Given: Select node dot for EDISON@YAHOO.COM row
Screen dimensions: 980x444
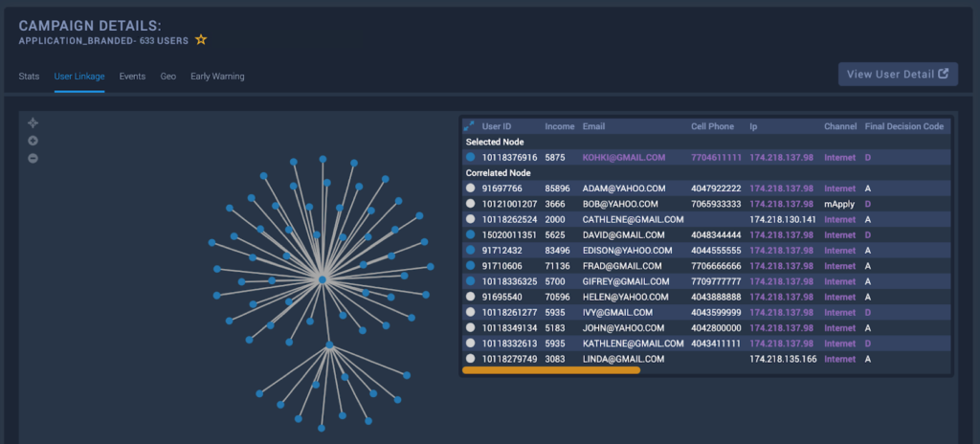Looking at the screenshot, I should point(471,250).
